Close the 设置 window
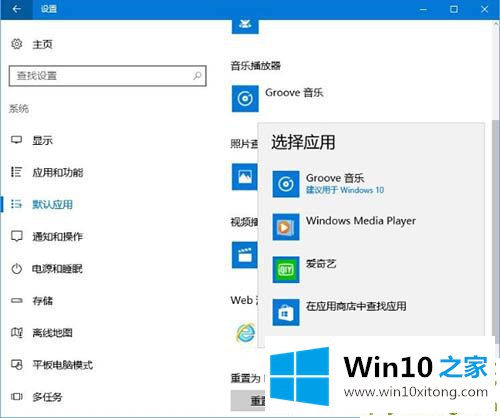Viewport: 500px width, 418px height. (484, 9)
